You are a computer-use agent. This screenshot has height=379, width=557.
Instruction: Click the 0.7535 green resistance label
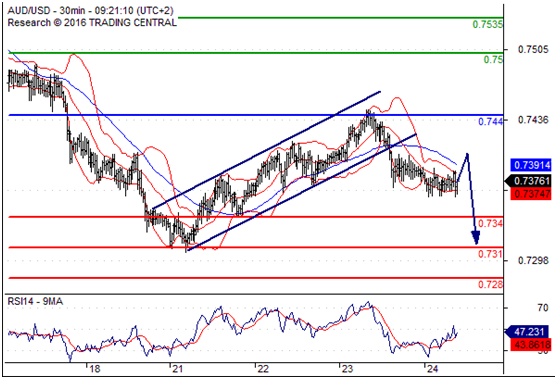(487, 25)
